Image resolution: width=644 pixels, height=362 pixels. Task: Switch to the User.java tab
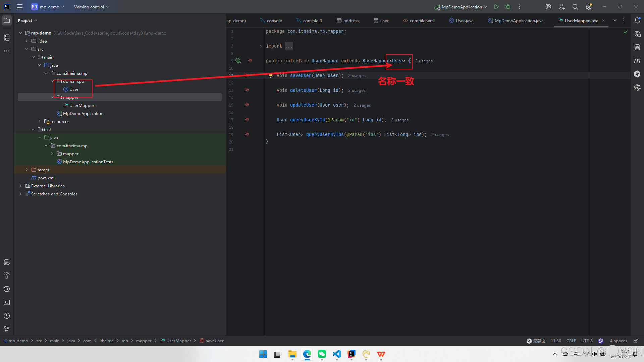pos(464,20)
